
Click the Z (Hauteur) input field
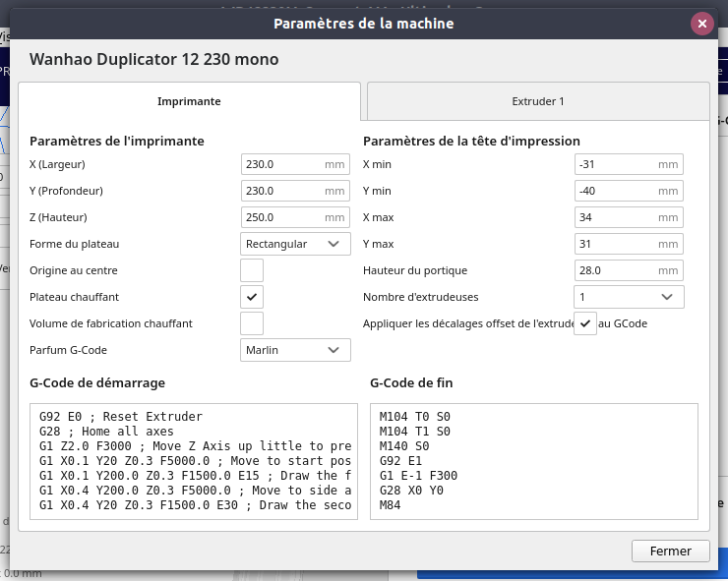click(x=295, y=217)
